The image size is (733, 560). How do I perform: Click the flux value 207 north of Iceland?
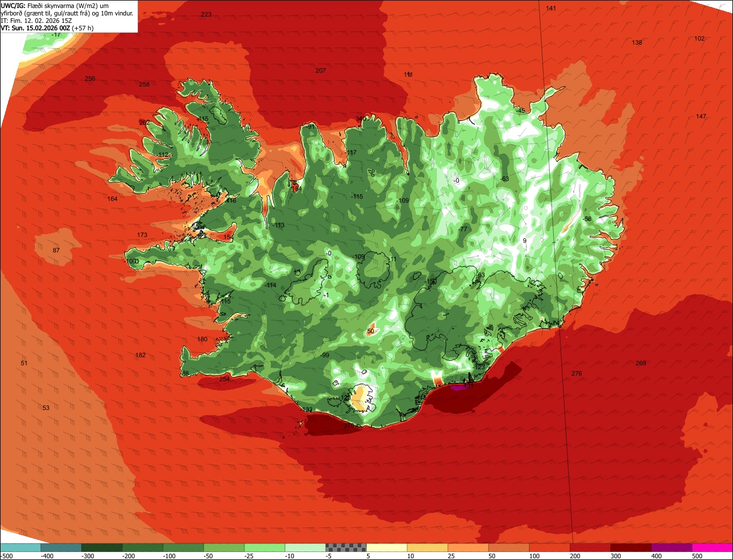(321, 70)
